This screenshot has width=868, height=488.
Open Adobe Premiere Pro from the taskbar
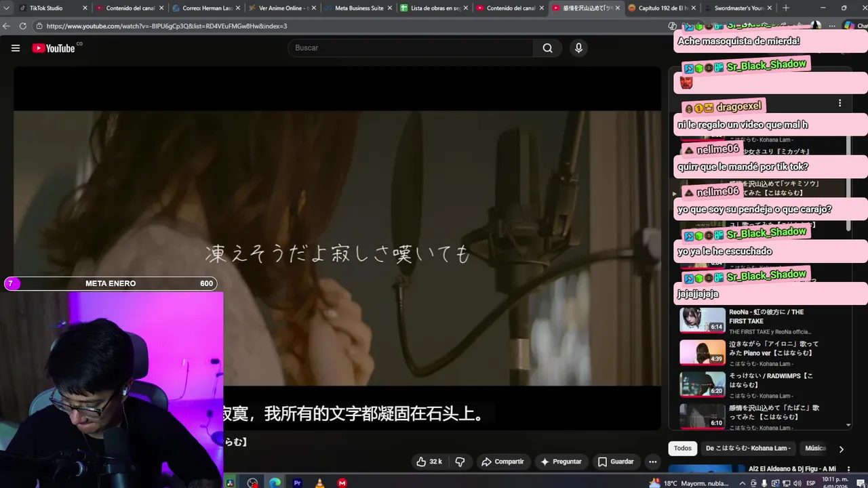click(297, 483)
